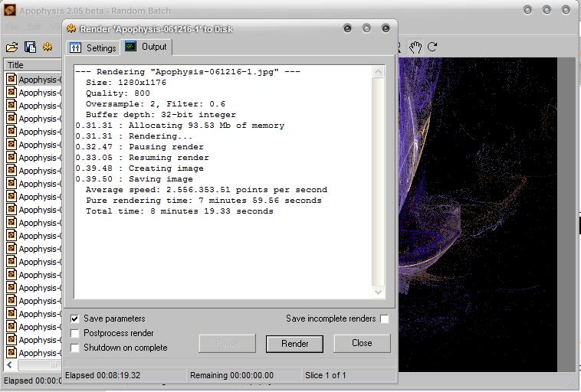Click the 'Rendering "Apophysis-061216-1.jpg"' log line
Image resolution: width=581 pixels, height=392 pixels.
tap(188, 72)
